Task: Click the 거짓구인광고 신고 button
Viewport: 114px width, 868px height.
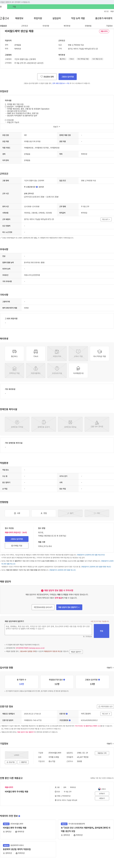Action: [x=105, y=707]
